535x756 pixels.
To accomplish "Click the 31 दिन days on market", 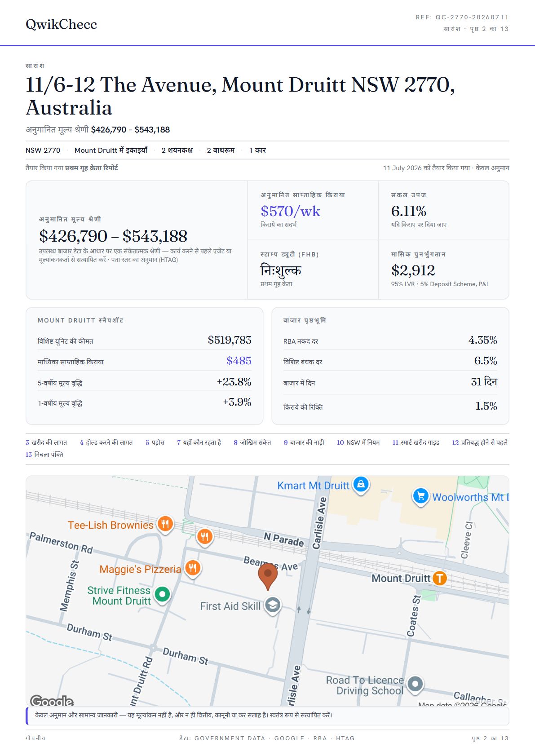I will 484,382.
